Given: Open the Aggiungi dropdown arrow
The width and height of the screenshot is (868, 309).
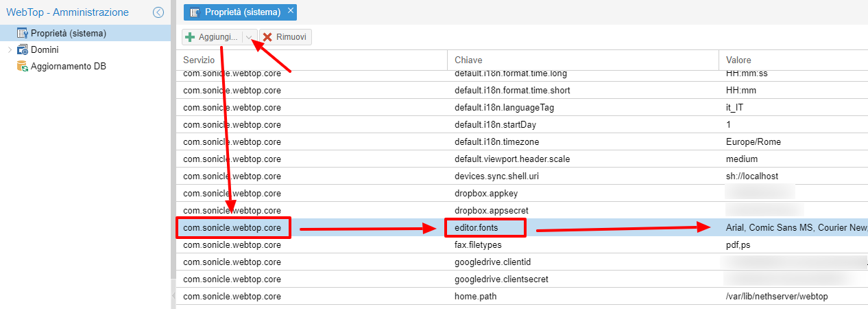Looking at the screenshot, I should 250,37.
